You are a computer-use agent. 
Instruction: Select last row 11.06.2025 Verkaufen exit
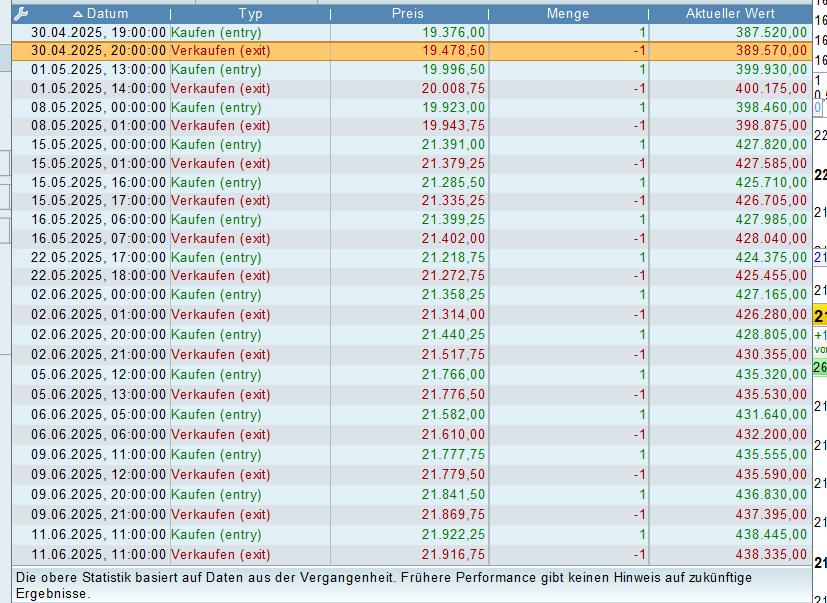pos(412,554)
